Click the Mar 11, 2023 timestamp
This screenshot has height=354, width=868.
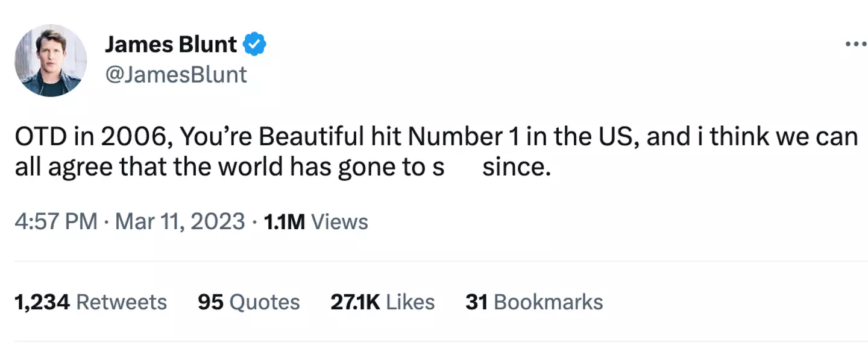tap(179, 221)
